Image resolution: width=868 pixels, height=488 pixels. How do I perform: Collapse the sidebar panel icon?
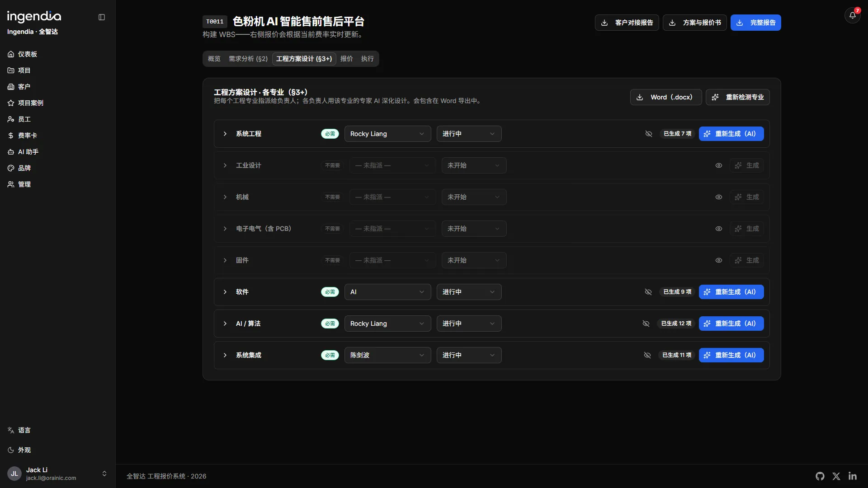(102, 17)
